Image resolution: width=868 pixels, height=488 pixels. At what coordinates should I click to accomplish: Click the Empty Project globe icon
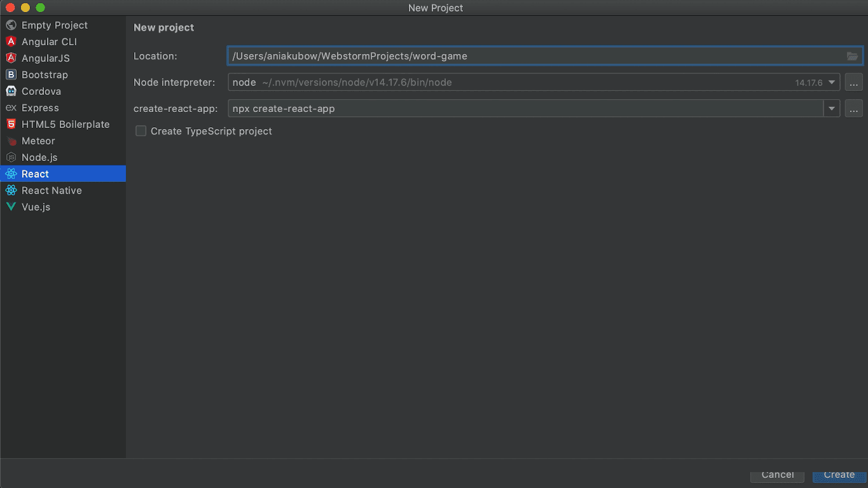tap(11, 25)
